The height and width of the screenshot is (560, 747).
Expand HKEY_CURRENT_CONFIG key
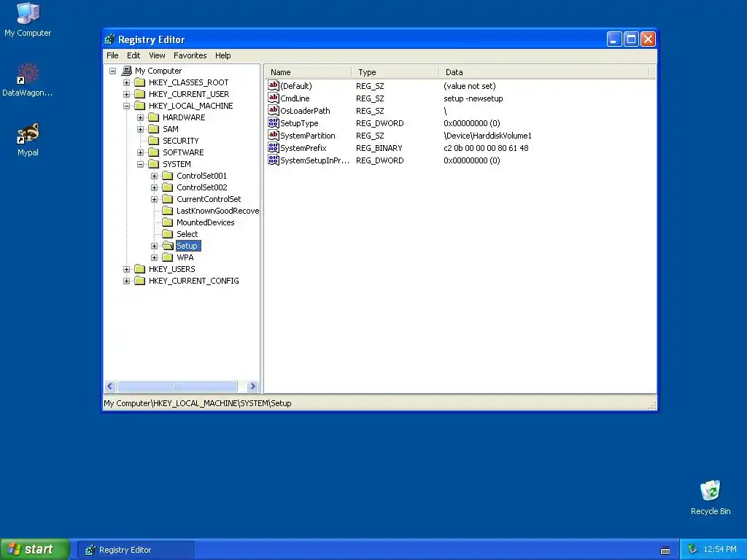tap(127, 281)
